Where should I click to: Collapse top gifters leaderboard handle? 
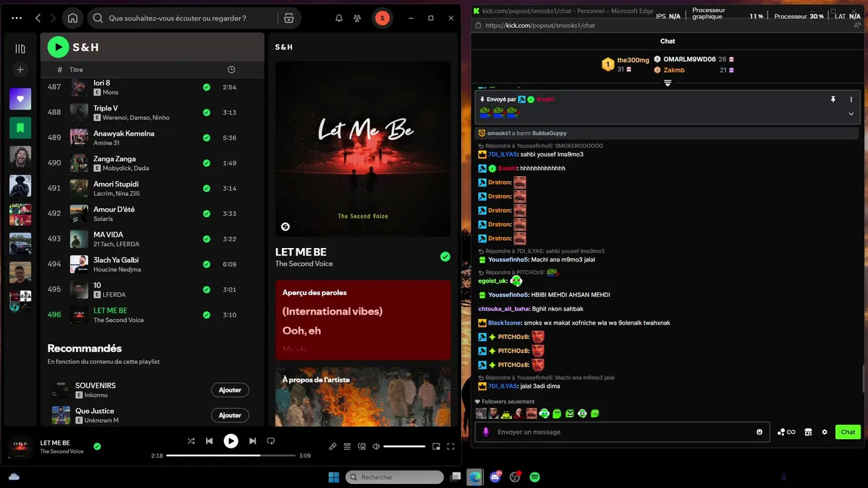[x=667, y=83]
